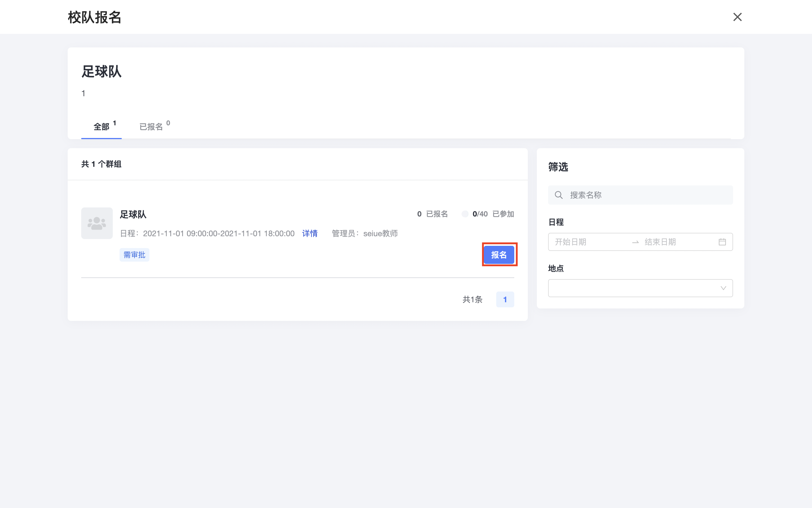Click the 需审批 tag

[134, 255]
